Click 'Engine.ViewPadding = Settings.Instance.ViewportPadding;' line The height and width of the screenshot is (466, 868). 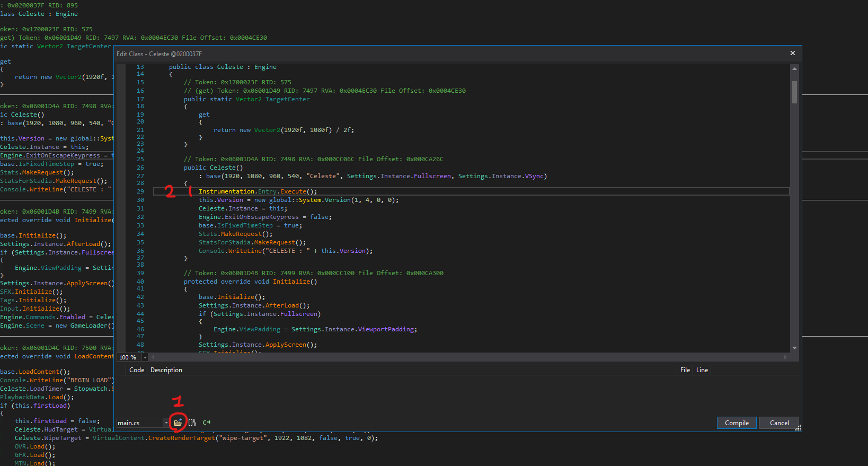[315, 329]
